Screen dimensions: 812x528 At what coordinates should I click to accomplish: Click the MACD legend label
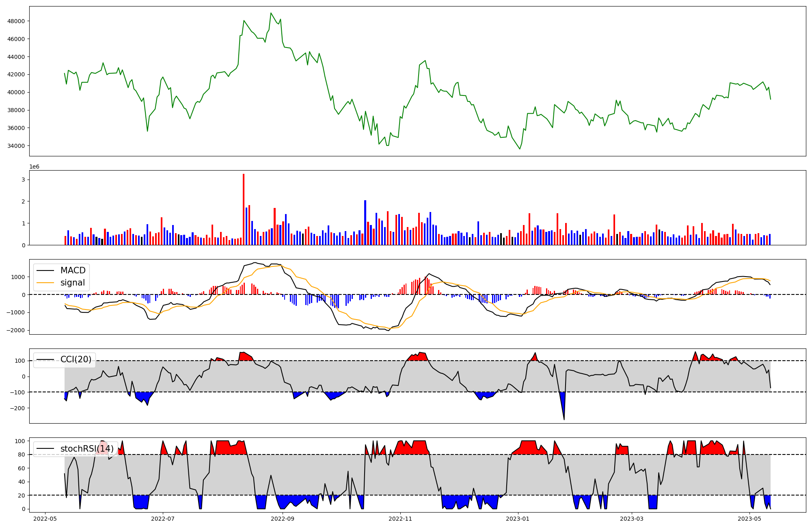73,270
